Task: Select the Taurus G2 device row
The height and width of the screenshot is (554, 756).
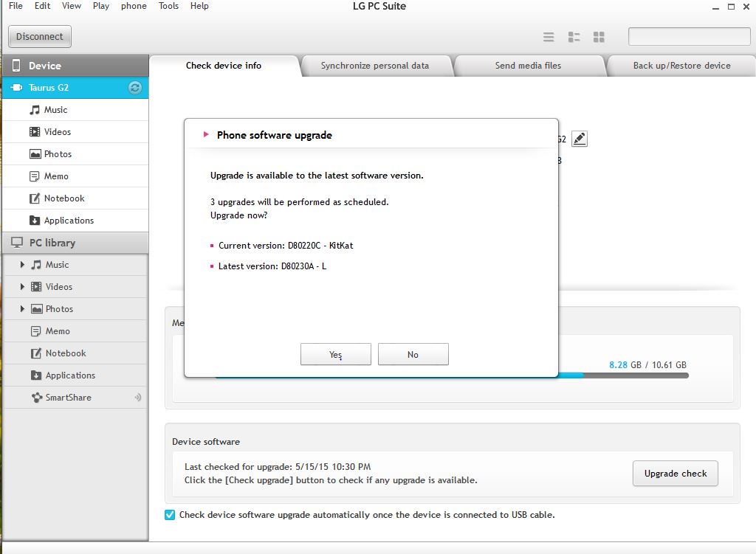Action: coord(76,88)
